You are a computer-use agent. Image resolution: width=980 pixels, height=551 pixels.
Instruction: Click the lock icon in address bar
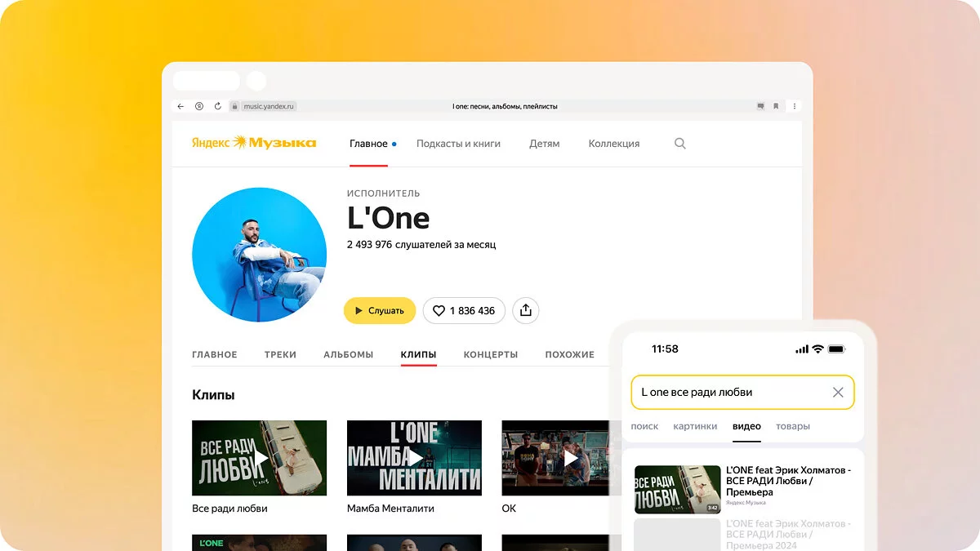235,106
